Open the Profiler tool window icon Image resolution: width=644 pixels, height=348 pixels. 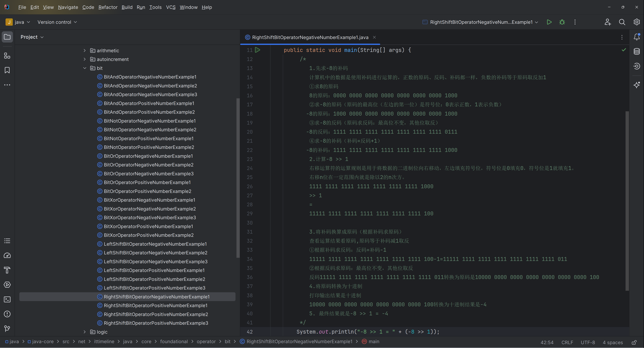[x=7, y=255]
